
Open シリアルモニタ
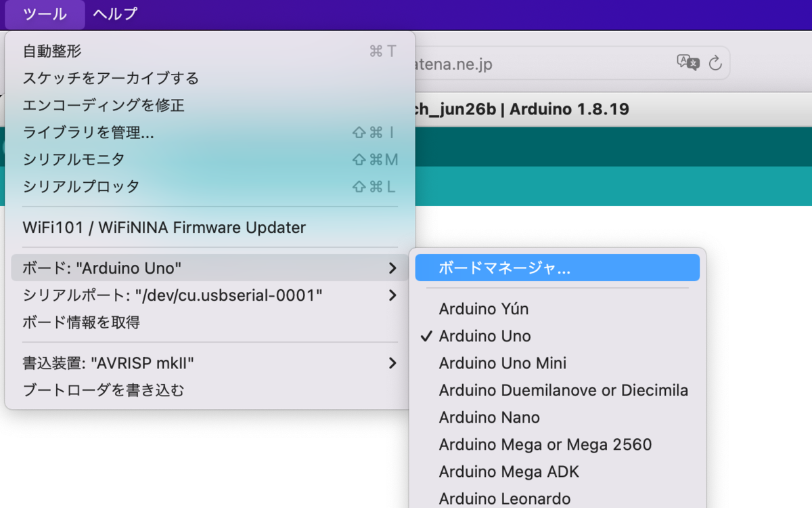210,160
